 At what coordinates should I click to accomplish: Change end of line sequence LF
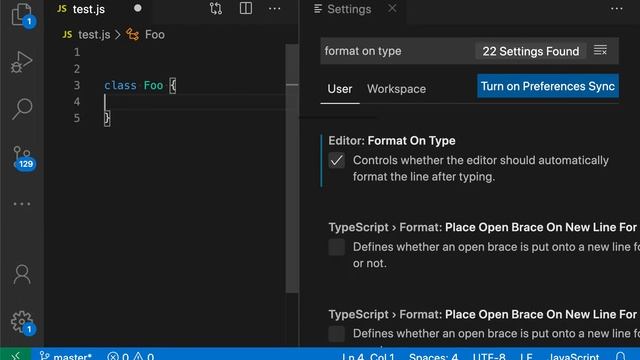click(526, 356)
